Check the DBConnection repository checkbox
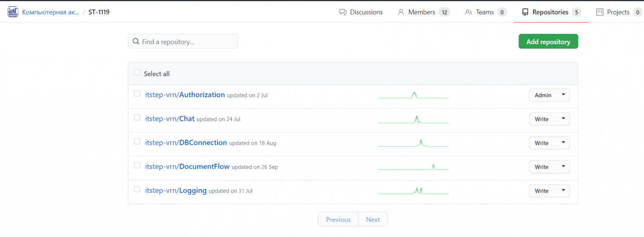Viewport: 644px width, 237px height. pos(137,141)
